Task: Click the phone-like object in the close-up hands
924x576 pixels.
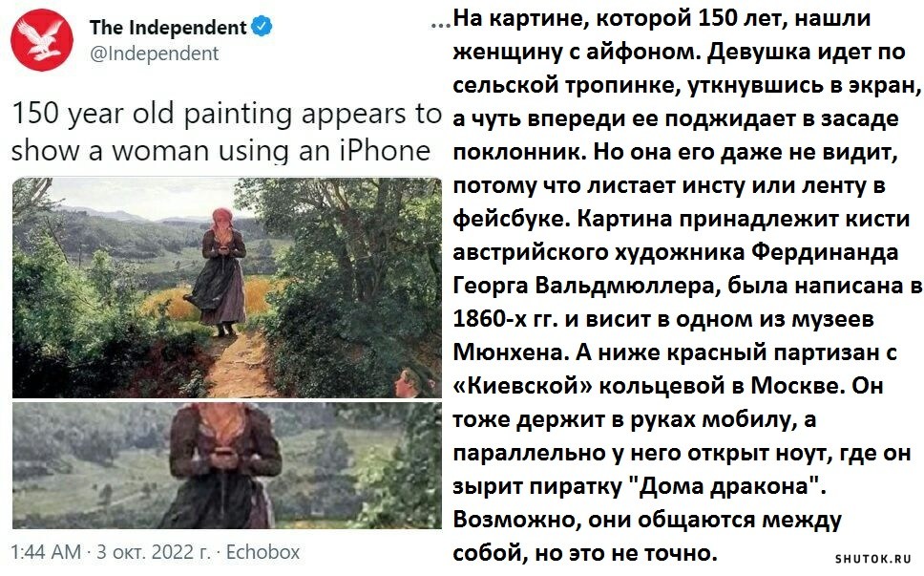Action: [x=223, y=454]
